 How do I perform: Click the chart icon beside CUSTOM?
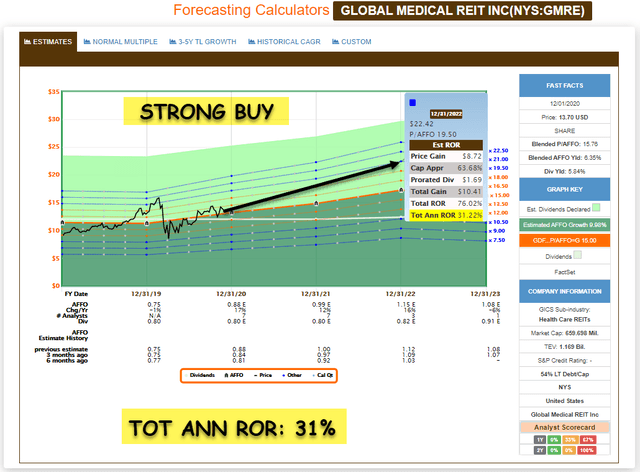tap(336, 42)
